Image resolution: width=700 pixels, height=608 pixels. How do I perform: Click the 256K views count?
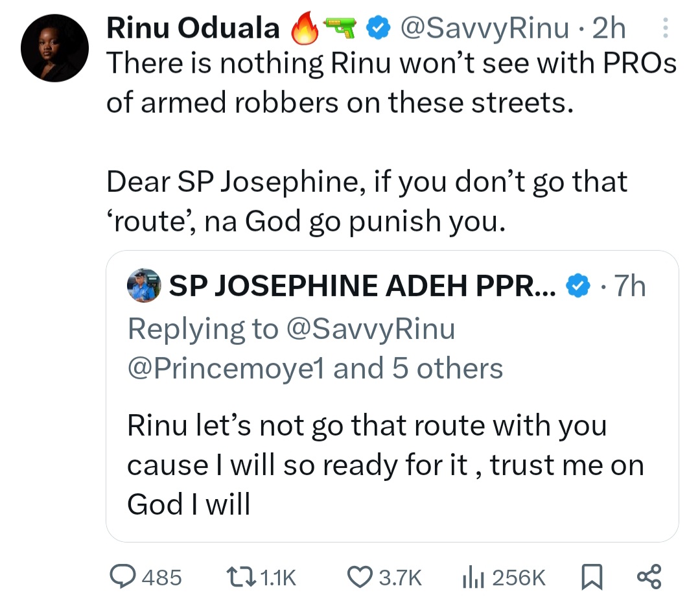click(x=520, y=577)
